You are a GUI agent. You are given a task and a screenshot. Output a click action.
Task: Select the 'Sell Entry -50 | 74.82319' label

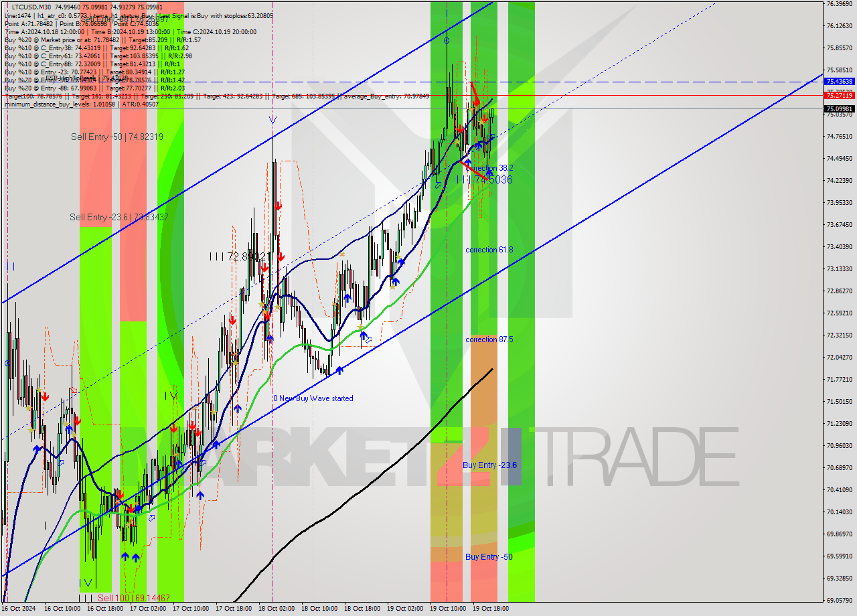coord(117,137)
